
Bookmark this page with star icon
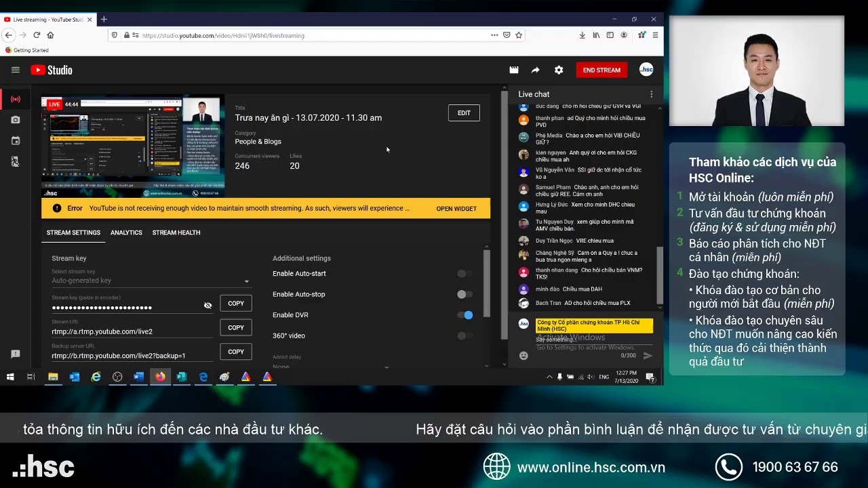tap(519, 35)
